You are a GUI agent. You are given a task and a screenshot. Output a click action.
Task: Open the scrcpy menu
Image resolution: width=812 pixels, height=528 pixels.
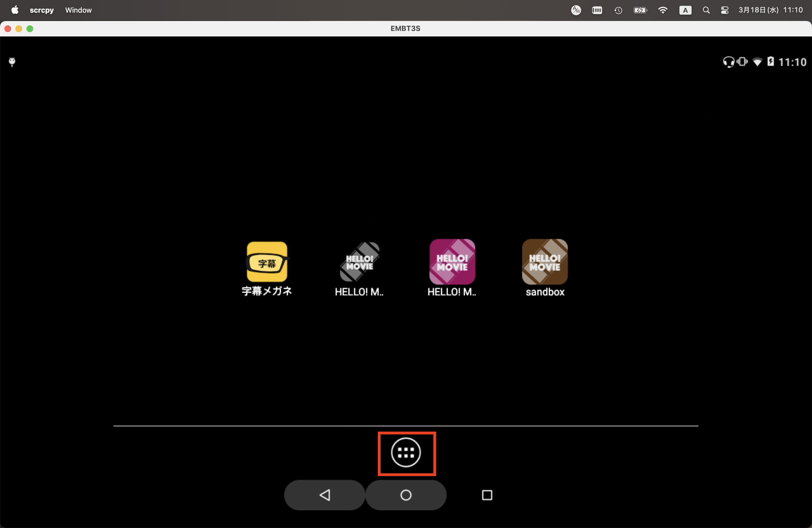42,10
